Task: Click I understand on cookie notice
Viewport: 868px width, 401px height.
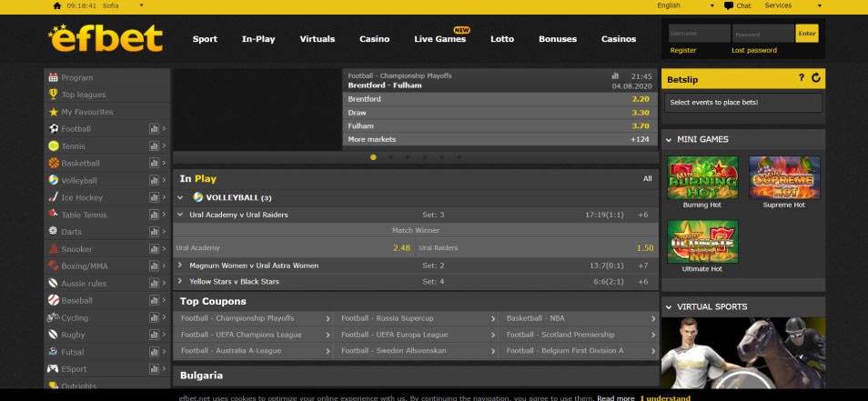Action: point(665,397)
